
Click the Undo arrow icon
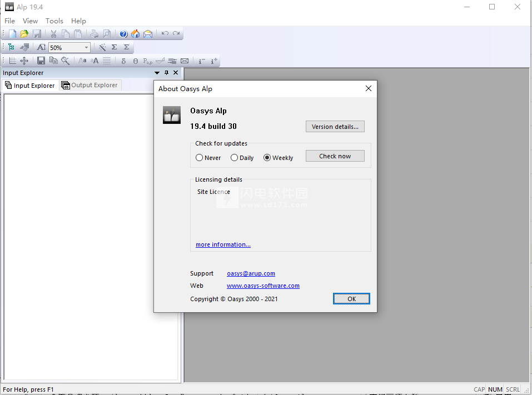165,33
